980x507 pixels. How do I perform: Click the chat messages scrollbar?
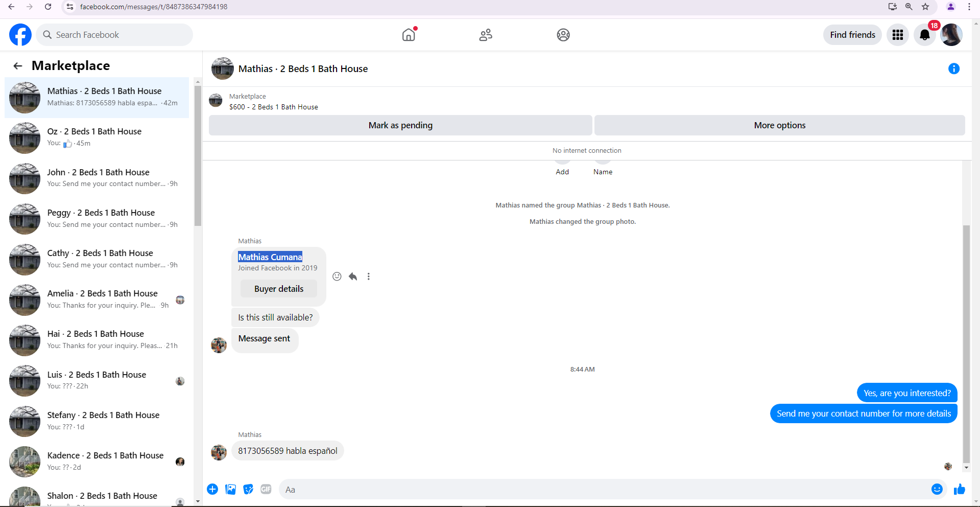point(966,343)
